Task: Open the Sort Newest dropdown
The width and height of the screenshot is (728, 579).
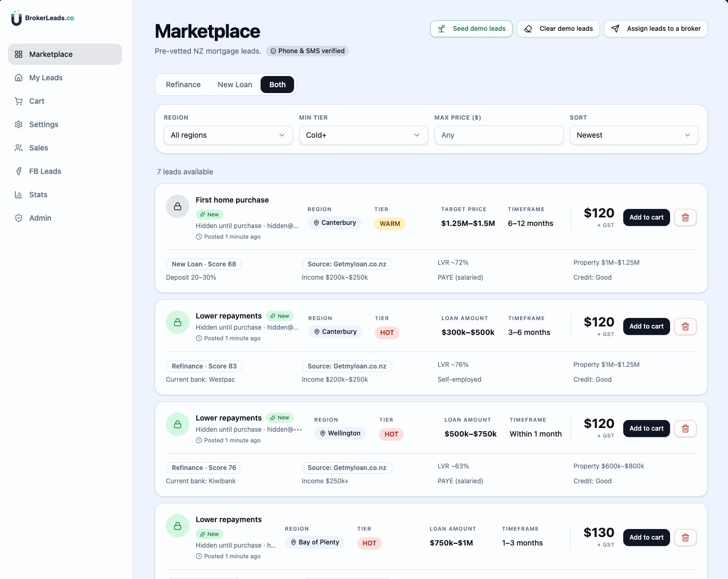Action: pyautogui.click(x=634, y=135)
